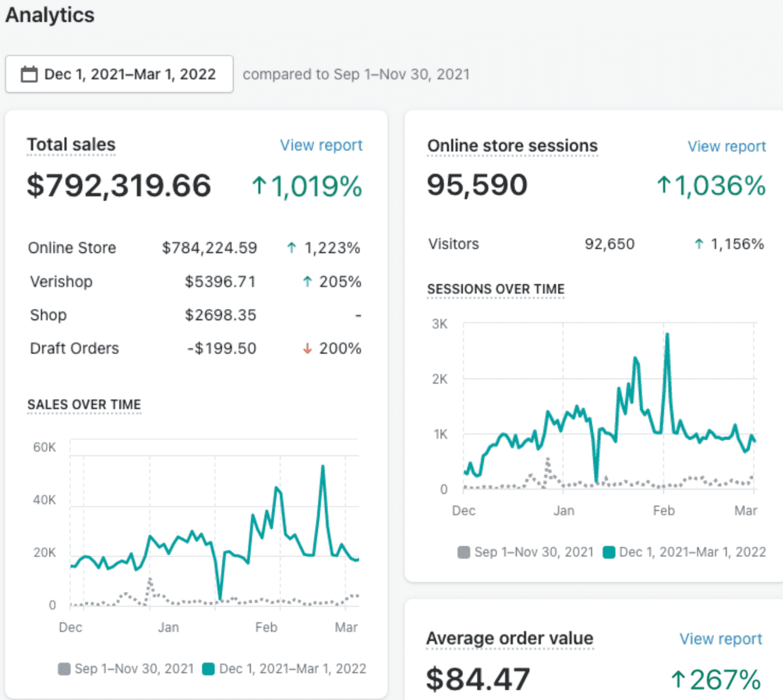Viewport: 783px width, 700px height.
Task: Click the 3K sessions axis label
Action: pyautogui.click(x=439, y=324)
